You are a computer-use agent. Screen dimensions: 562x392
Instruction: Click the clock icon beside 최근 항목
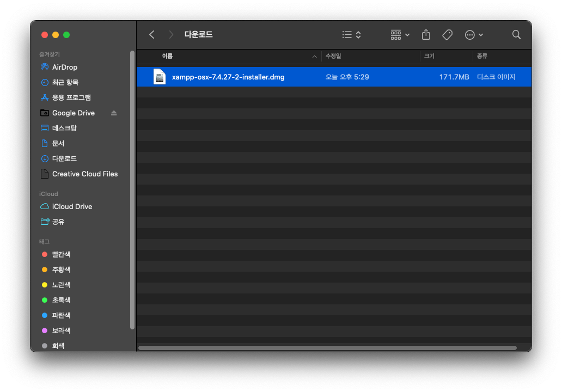[x=45, y=82]
